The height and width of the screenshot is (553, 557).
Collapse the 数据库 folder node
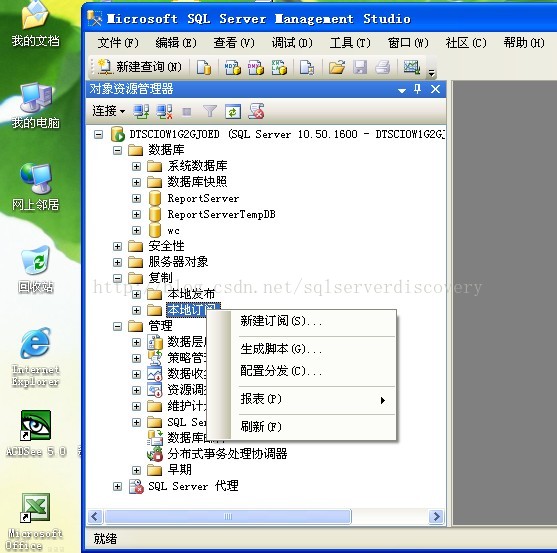(117, 151)
